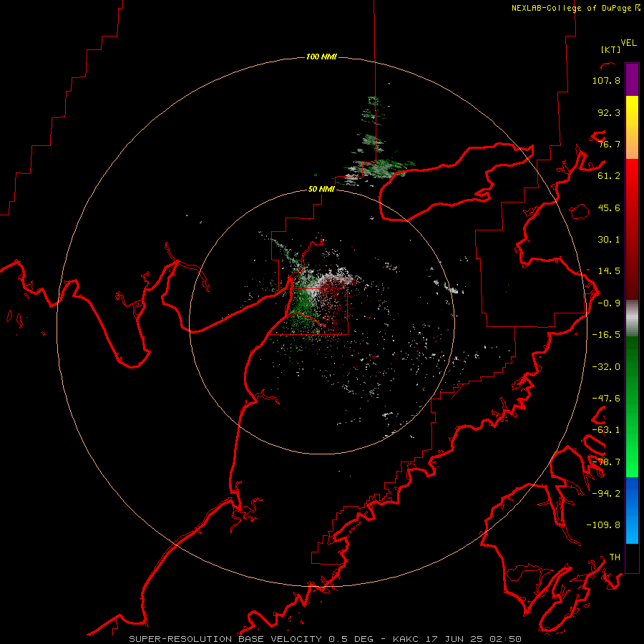Click the -63.1 velocity scale value

[x=606, y=430]
